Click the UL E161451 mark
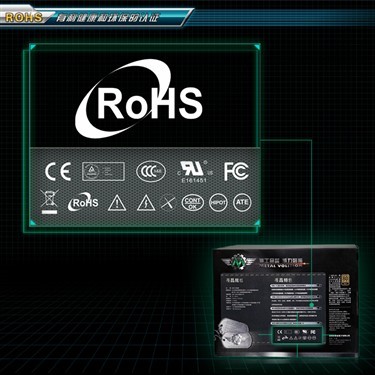Screen dimensions: 375x375 point(194,172)
